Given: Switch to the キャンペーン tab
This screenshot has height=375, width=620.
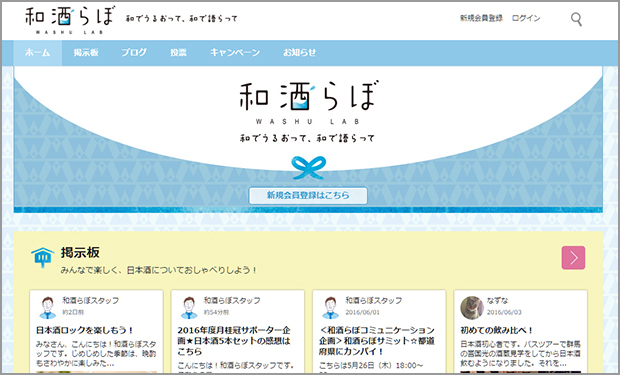Looking at the screenshot, I should 235,53.
